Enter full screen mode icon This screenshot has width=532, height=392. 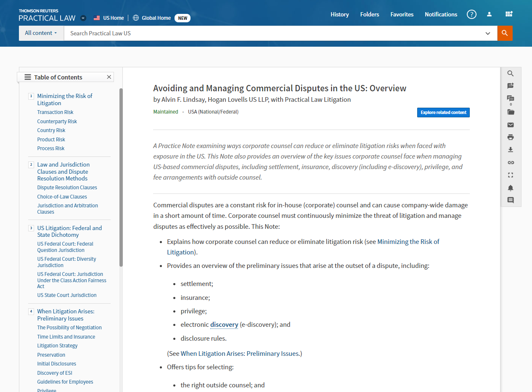[x=511, y=175]
